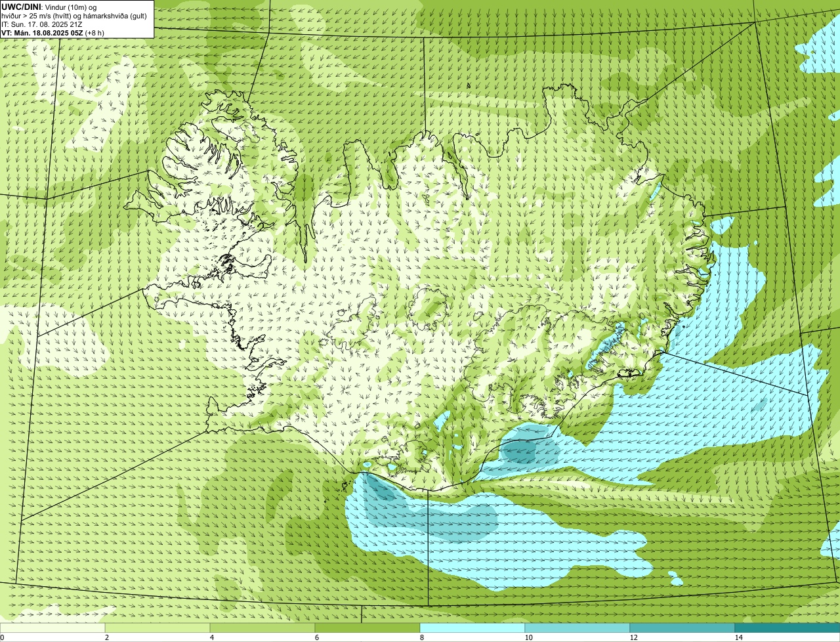The image size is (840, 642).
Task: Click the legend label "12"
Action: pyautogui.click(x=633, y=637)
